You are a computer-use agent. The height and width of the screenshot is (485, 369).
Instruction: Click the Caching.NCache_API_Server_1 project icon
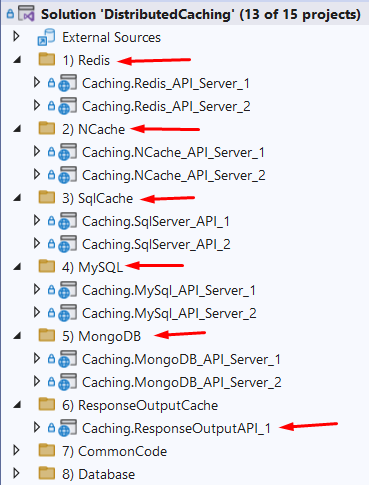tap(67, 152)
